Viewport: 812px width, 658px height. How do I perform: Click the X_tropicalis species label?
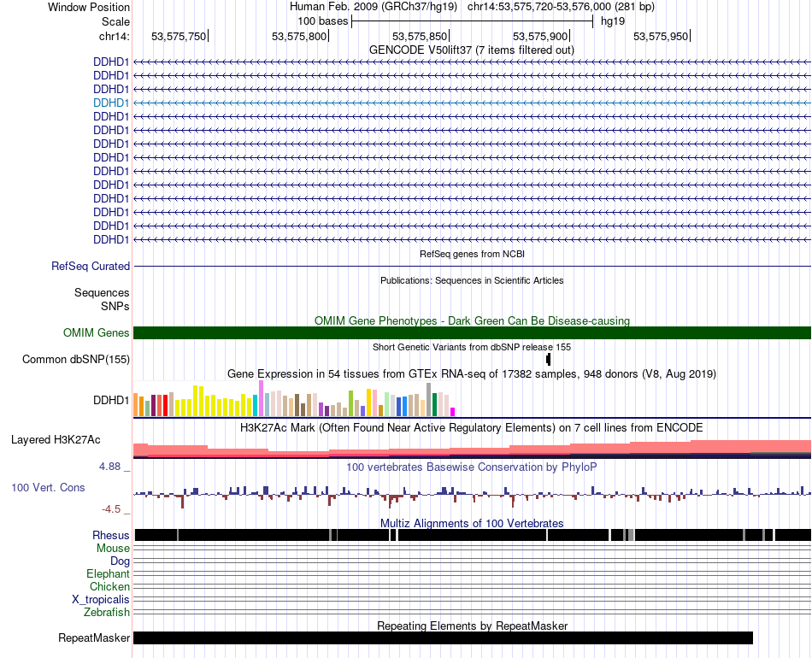101,600
